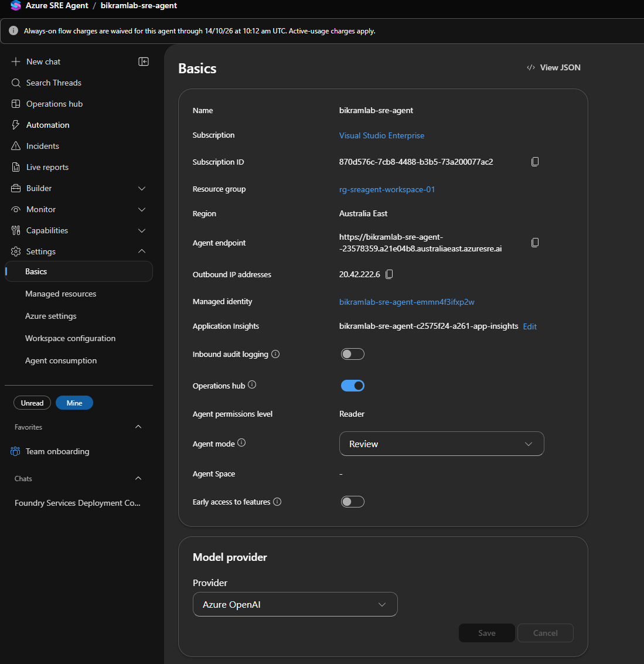Open Foundry Services Deployment chat thread

point(77,503)
